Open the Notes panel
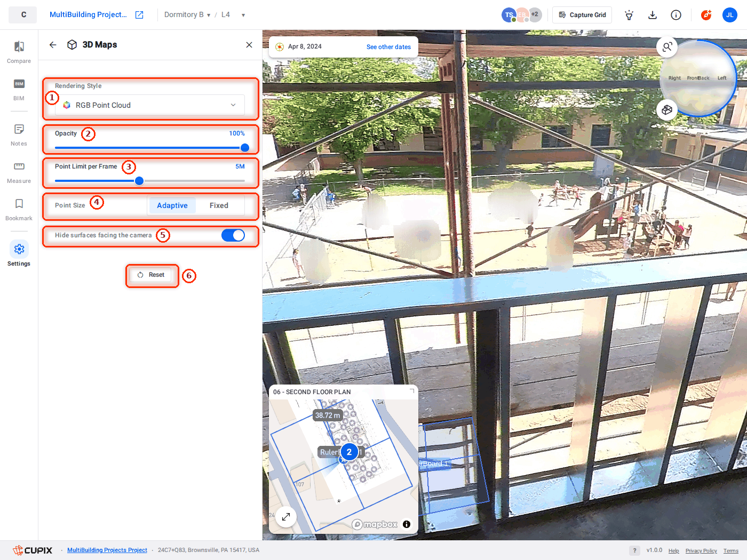 [19, 135]
